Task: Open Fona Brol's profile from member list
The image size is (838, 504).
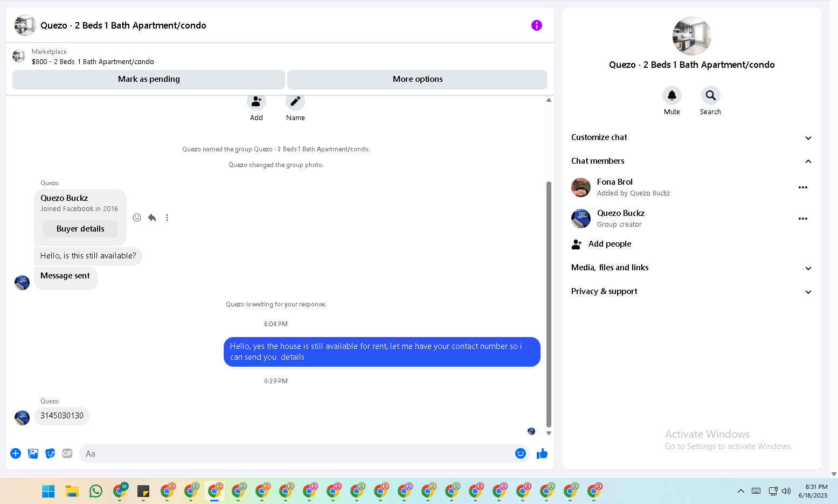Action: 615,182
